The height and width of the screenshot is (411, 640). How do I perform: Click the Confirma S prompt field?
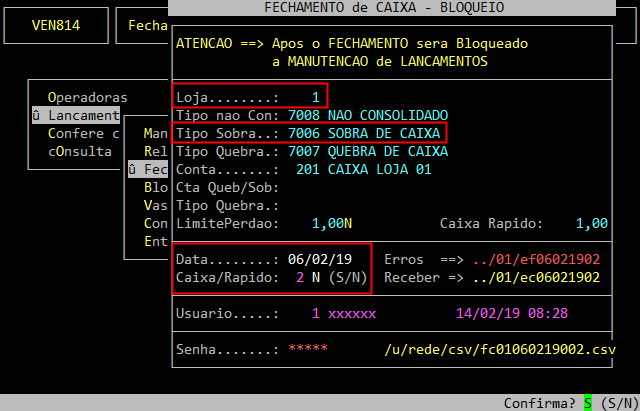(589, 403)
